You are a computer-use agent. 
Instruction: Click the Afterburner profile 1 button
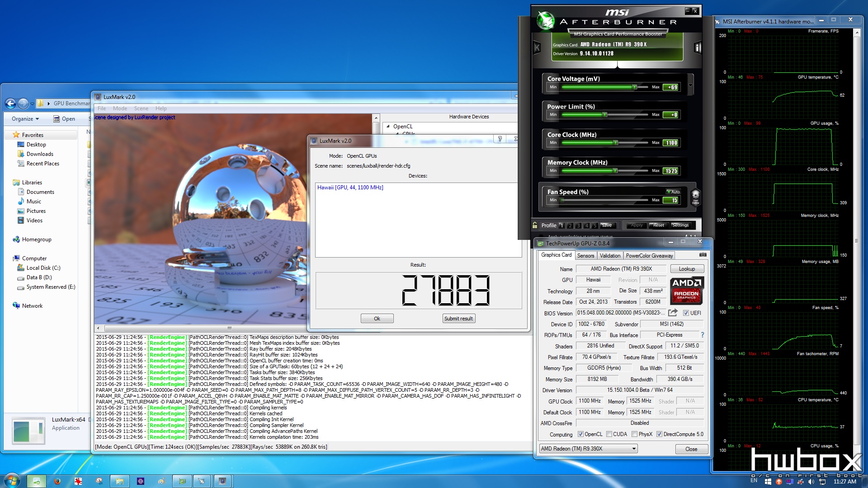[x=561, y=225]
